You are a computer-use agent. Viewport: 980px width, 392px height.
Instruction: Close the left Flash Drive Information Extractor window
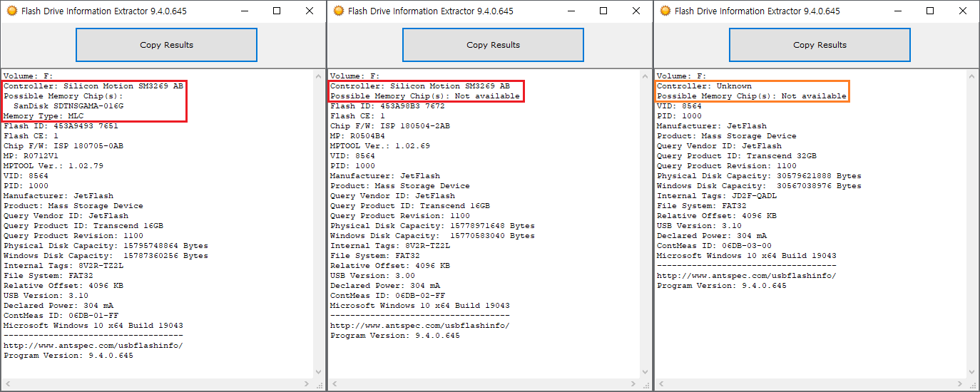[310, 11]
